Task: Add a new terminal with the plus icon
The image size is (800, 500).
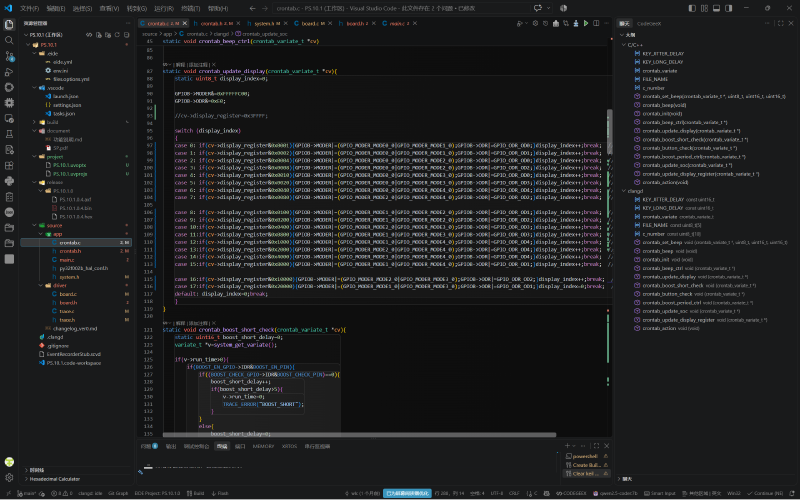Action: [567, 446]
